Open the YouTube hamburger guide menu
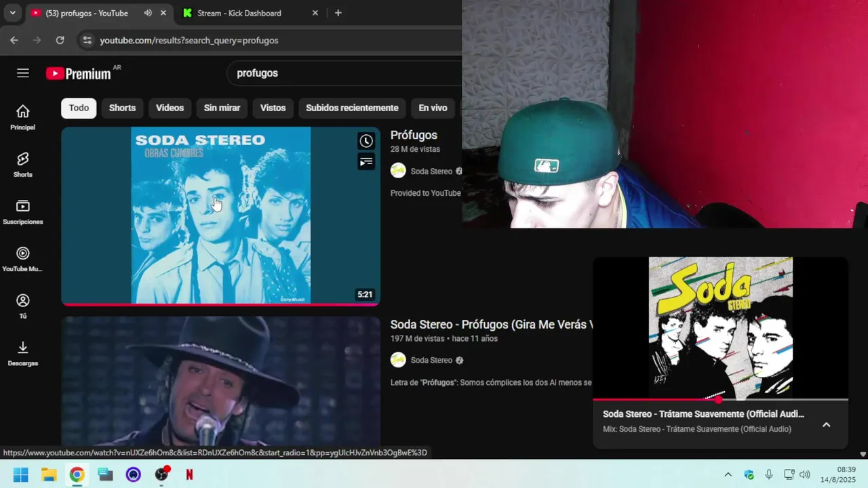The image size is (868, 488). click(23, 73)
